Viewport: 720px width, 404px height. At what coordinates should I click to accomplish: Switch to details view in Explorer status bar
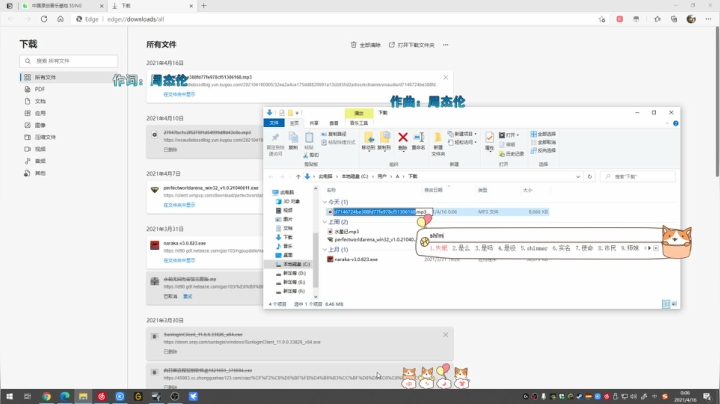(x=666, y=304)
